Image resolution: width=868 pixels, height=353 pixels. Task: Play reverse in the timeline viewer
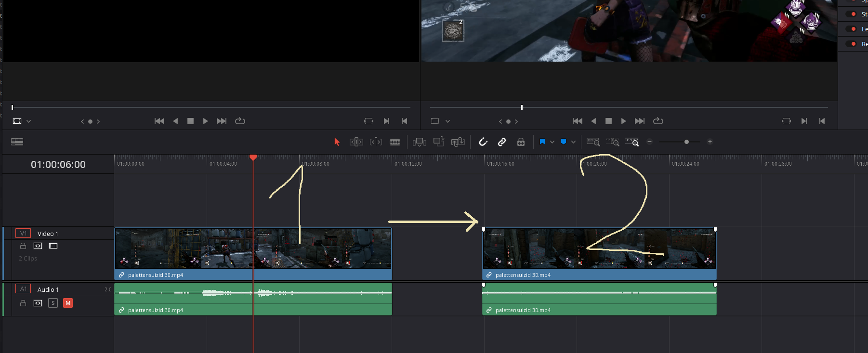click(593, 121)
